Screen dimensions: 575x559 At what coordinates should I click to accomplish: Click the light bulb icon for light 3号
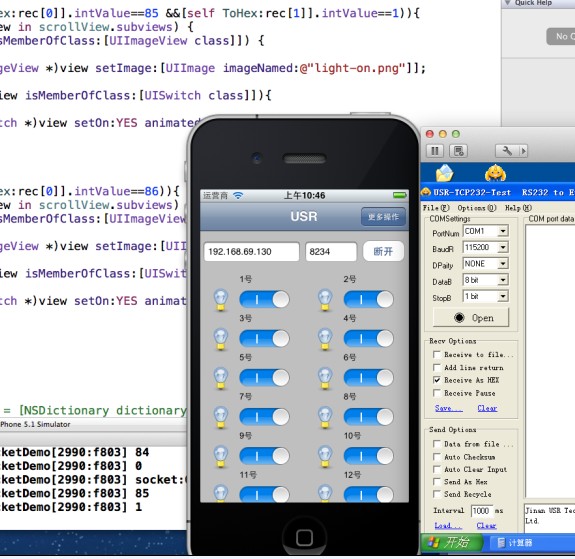click(x=221, y=339)
